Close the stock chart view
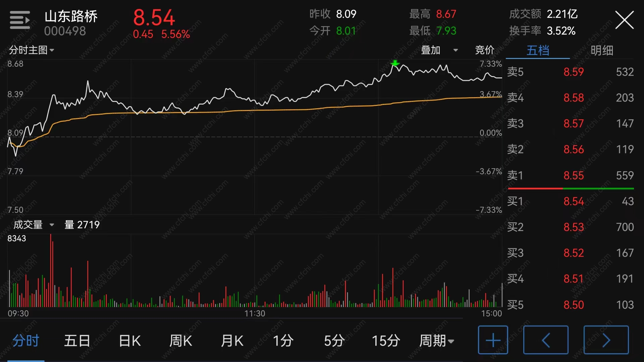Screen dimensions: 644x362 (624, 20)
